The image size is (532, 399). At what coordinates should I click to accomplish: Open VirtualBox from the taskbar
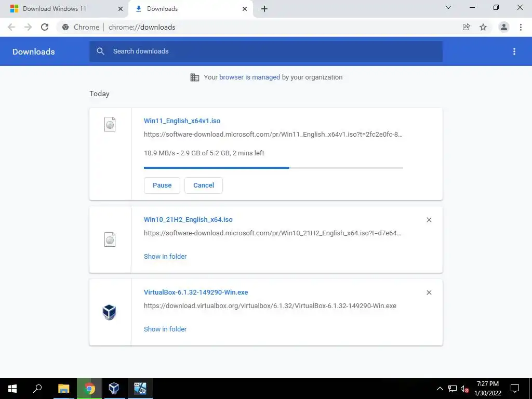114,389
